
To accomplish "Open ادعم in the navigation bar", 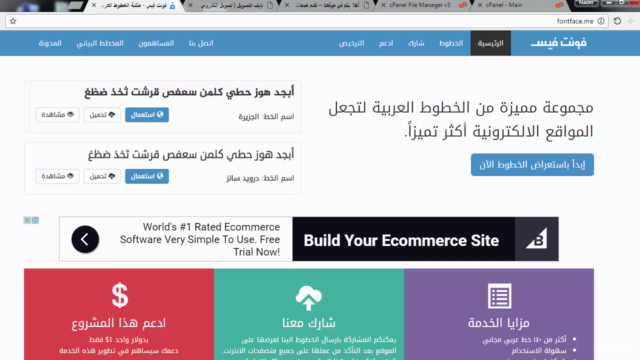I will (x=386, y=43).
